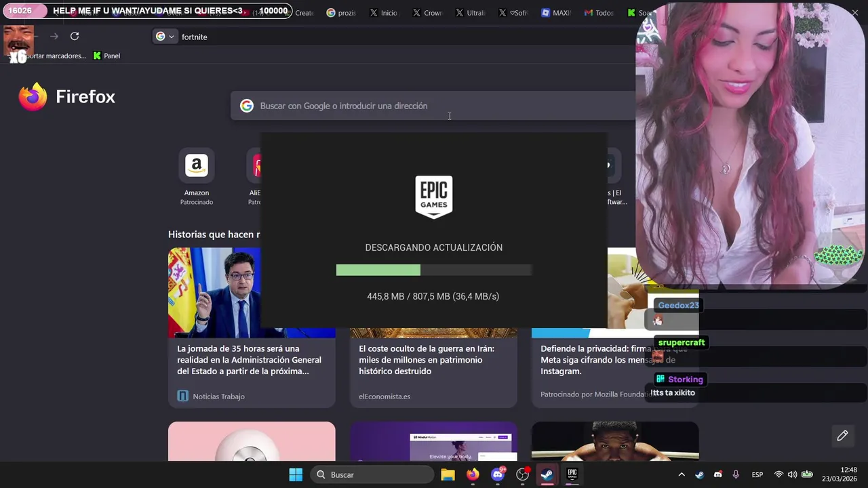The height and width of the screenshot is (488, 868).
Task: Click the microphone tray icon
Action: (736, 474)
